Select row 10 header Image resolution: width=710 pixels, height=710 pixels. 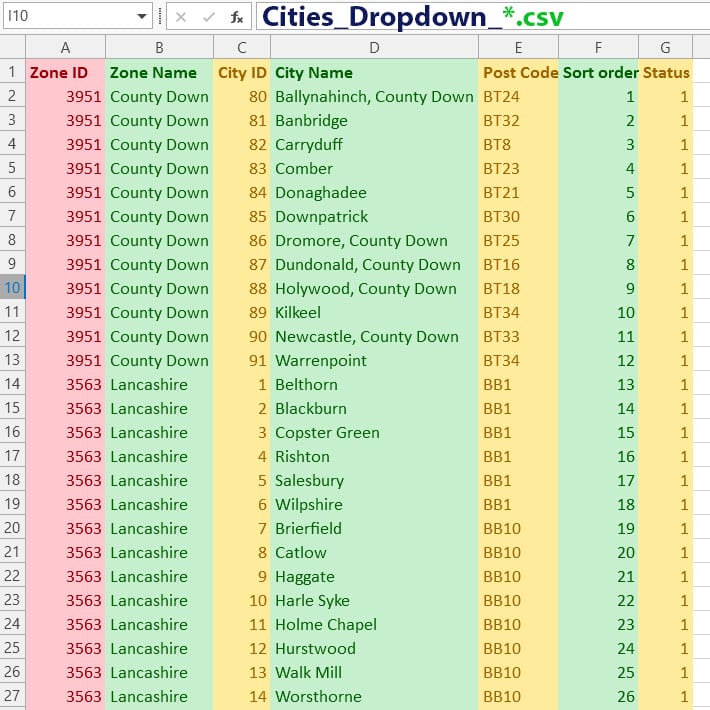tap(13, 288)
